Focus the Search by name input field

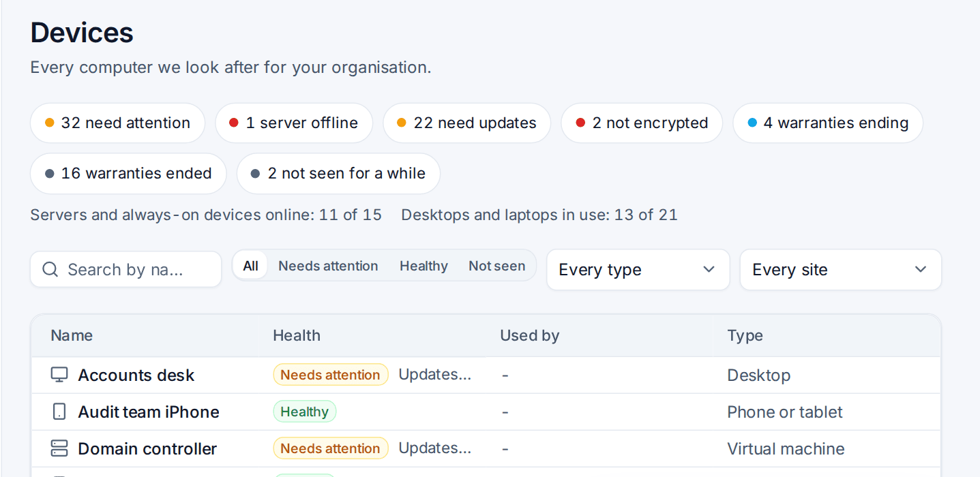click(x=125, y=269)
